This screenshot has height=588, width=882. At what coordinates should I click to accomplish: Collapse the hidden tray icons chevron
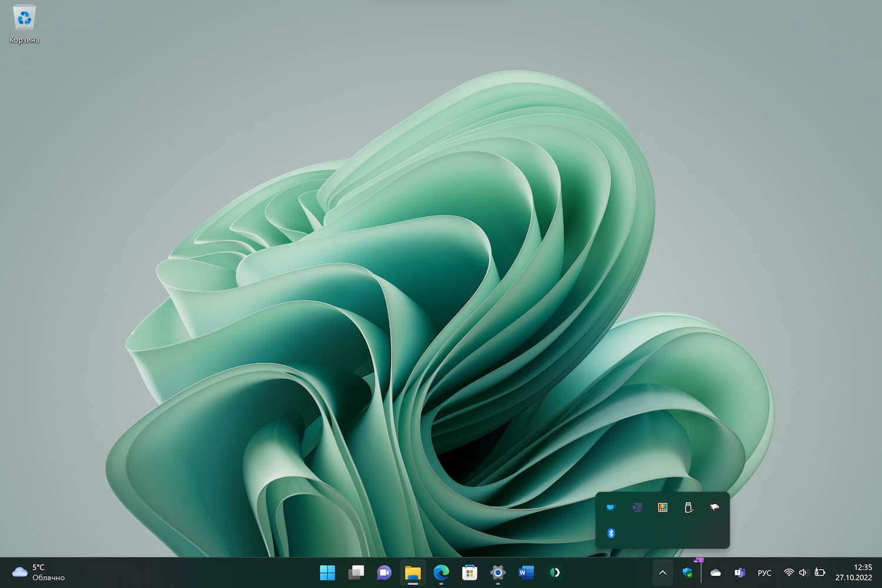point(663,572)
